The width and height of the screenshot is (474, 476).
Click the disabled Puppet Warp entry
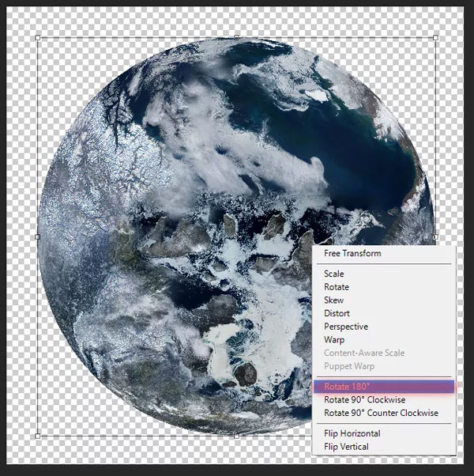[384, 366]
